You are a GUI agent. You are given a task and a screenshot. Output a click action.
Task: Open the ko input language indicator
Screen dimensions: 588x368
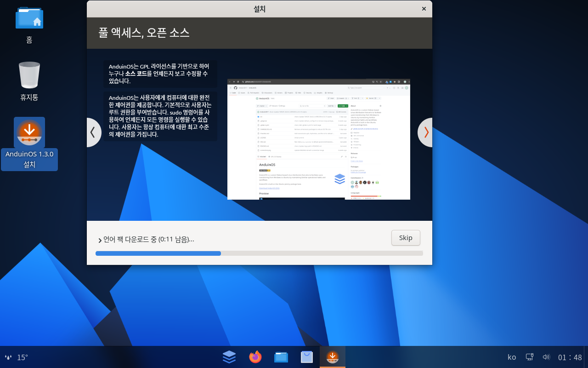[x=512, y=357]
